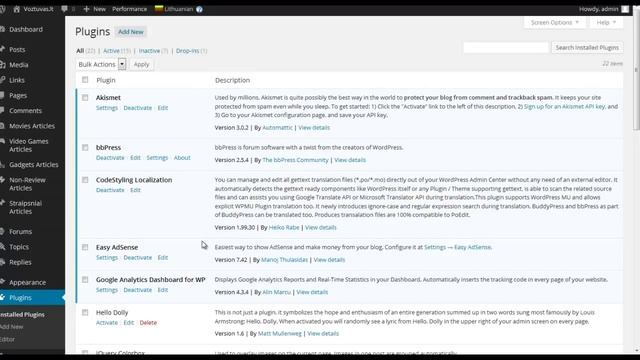Screen dimensions: 640x360
Task: Click the plugin search input field
Action: click(506, 48)
